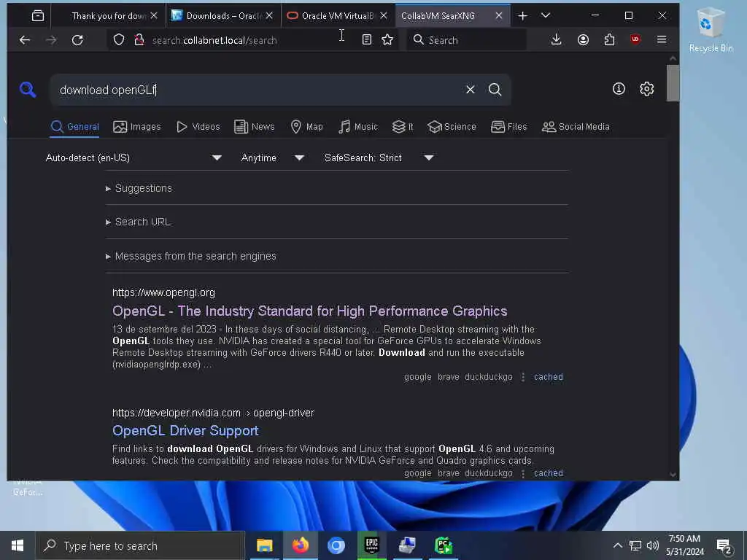
Task: Open PyCharm from the taskbar
Action: pos(443,545)
